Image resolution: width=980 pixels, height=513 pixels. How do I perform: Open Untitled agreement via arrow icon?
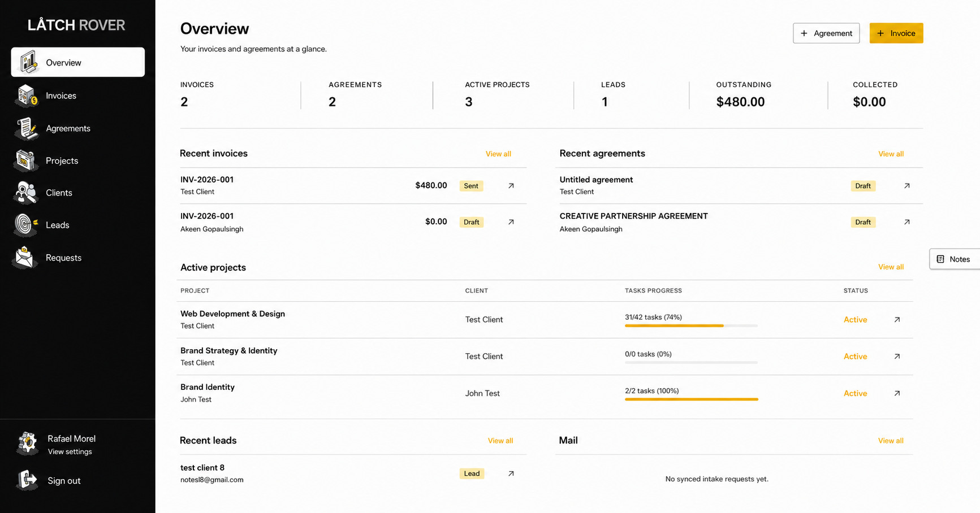point(907,186)
